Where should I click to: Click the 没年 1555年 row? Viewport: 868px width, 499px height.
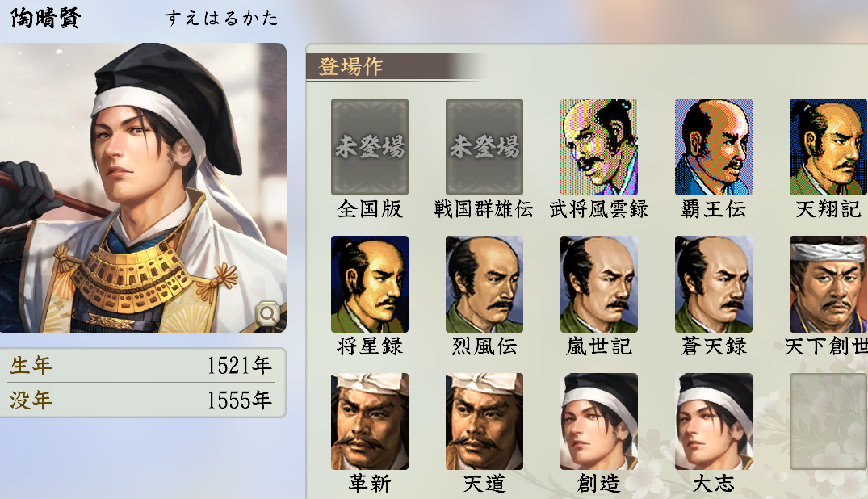click(x=142, y=400)
